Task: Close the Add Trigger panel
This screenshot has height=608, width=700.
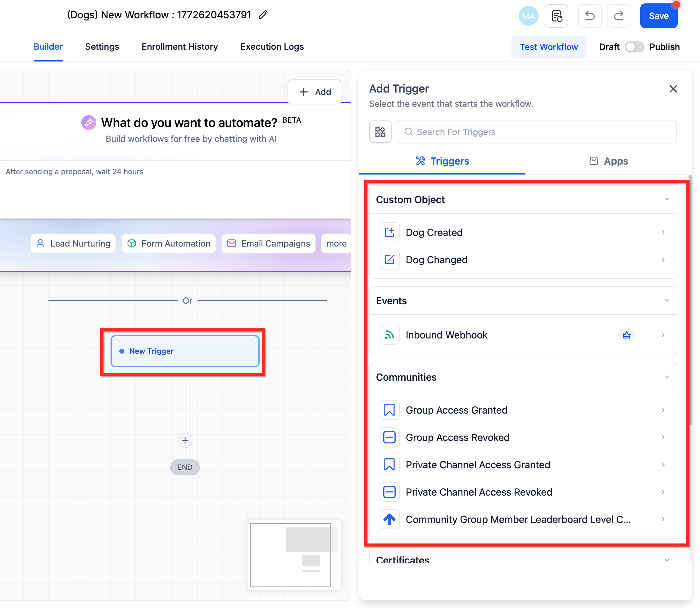Action: pos(673,89)
